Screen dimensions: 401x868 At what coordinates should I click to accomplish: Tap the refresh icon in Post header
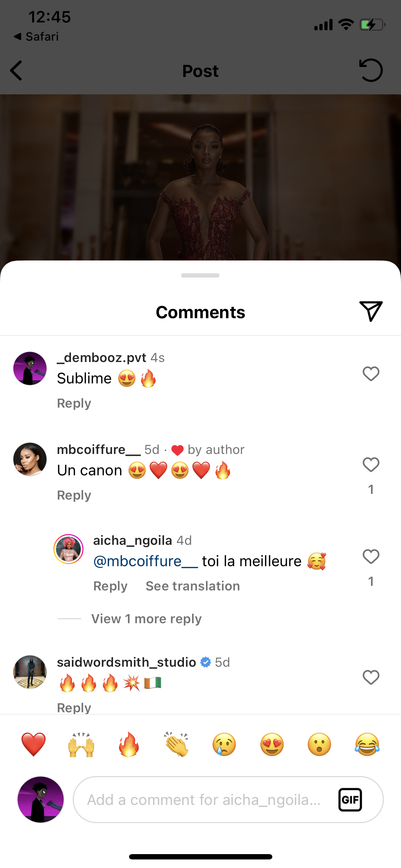click(371, 71)
